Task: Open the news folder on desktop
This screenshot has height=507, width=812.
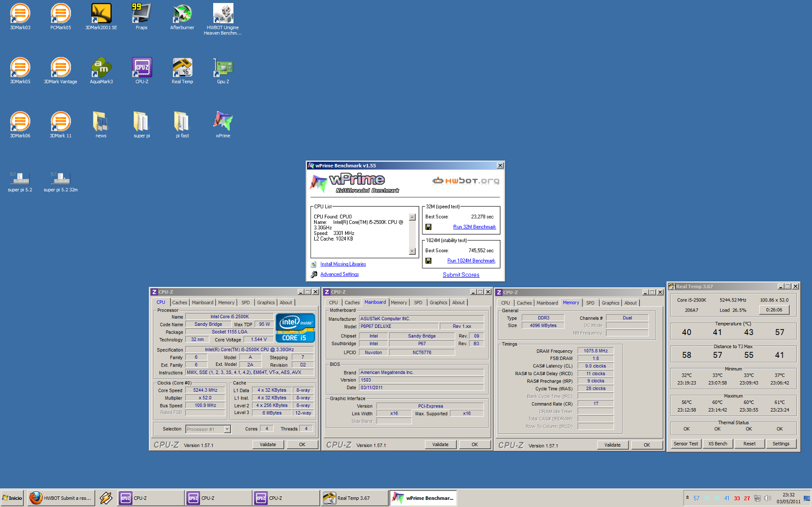Action: coord(101,125)
